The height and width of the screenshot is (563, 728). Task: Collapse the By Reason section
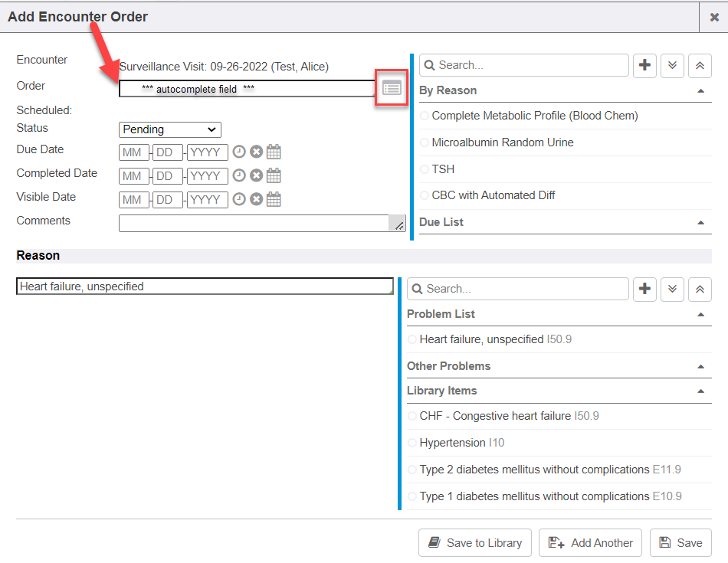click(x=700, y=90)
